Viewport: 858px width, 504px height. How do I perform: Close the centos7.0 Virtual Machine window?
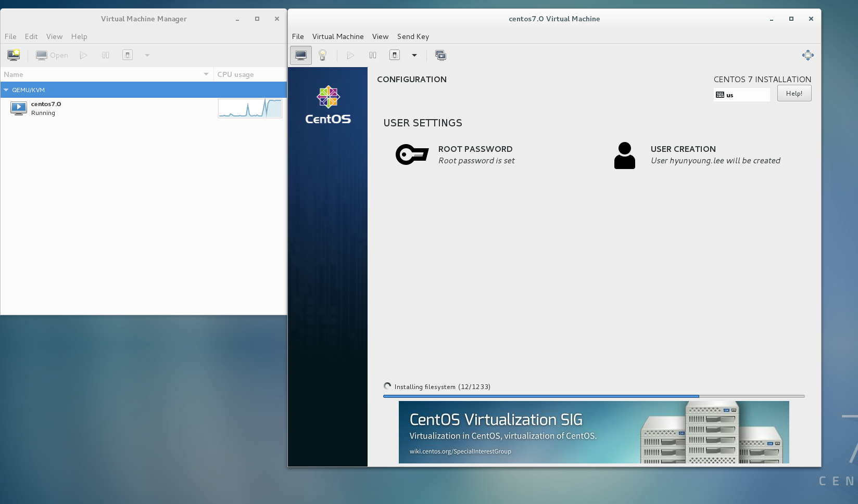811,19
